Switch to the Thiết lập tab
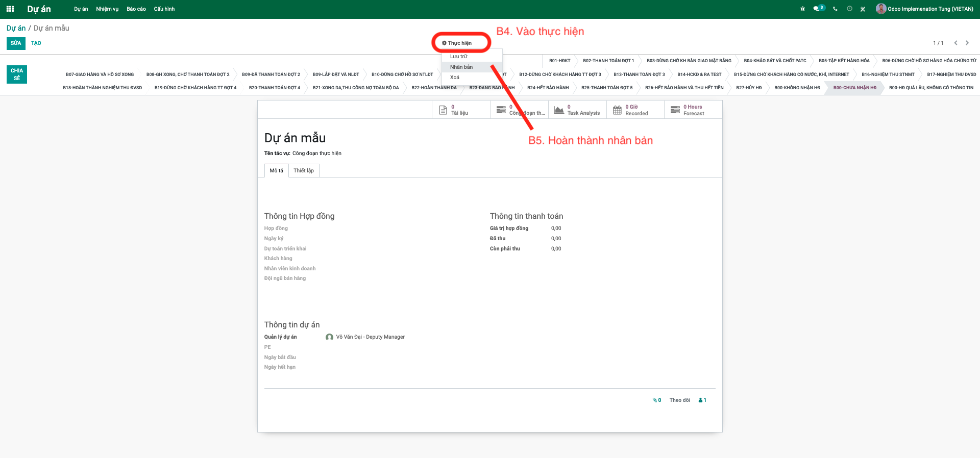Viewport: 980px width, 458px height. 304,170
